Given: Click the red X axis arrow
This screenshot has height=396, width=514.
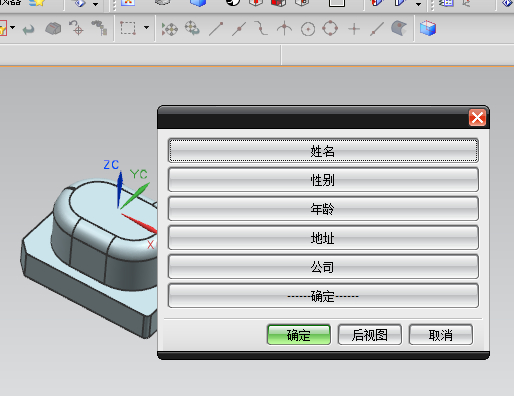Looking at the screenshot, I should pos(139,223).
